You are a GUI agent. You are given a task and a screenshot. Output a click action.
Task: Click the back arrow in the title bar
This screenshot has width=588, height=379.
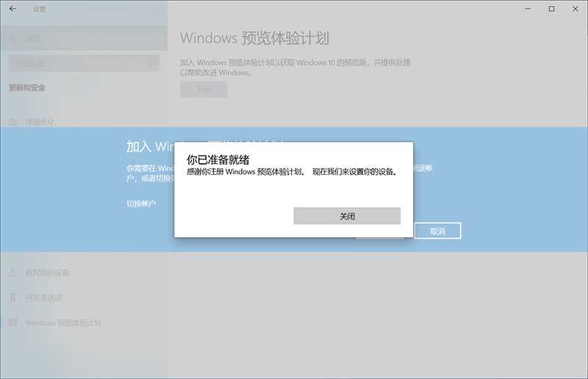click(x=12, y=9)
